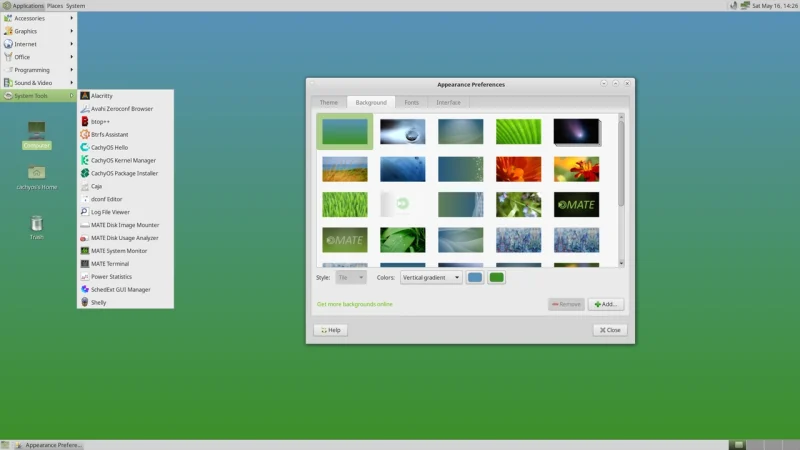Switch to the Fonts tab

click(x=411, y=103)
